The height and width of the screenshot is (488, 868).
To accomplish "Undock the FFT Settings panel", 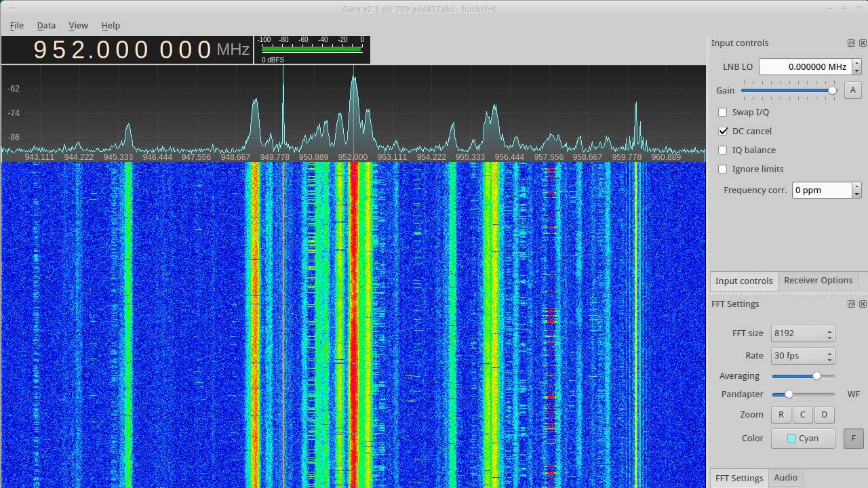I will click(851, 304).
